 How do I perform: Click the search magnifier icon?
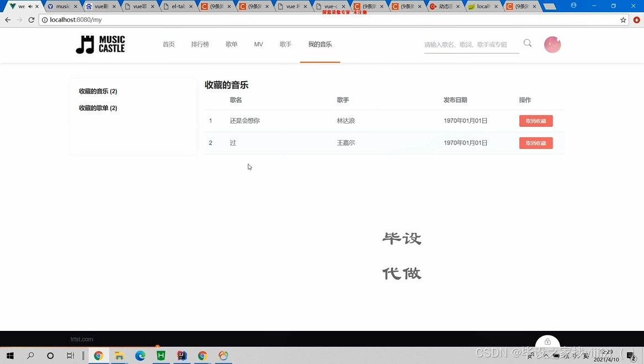pyautogui.click(x=527, y=43)
